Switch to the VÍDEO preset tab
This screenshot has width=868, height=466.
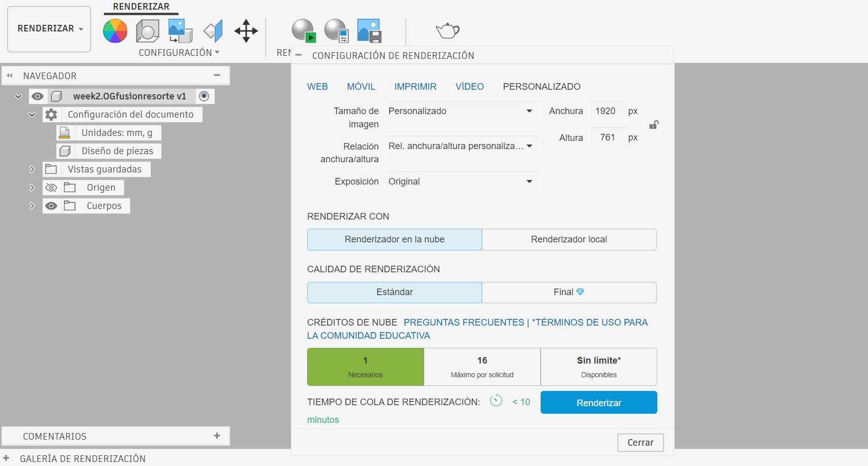point(470,87)
